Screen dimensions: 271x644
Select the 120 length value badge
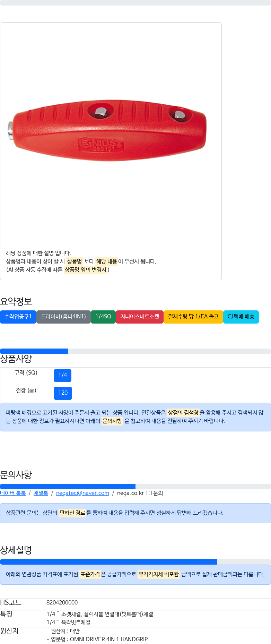click(63, 393)
